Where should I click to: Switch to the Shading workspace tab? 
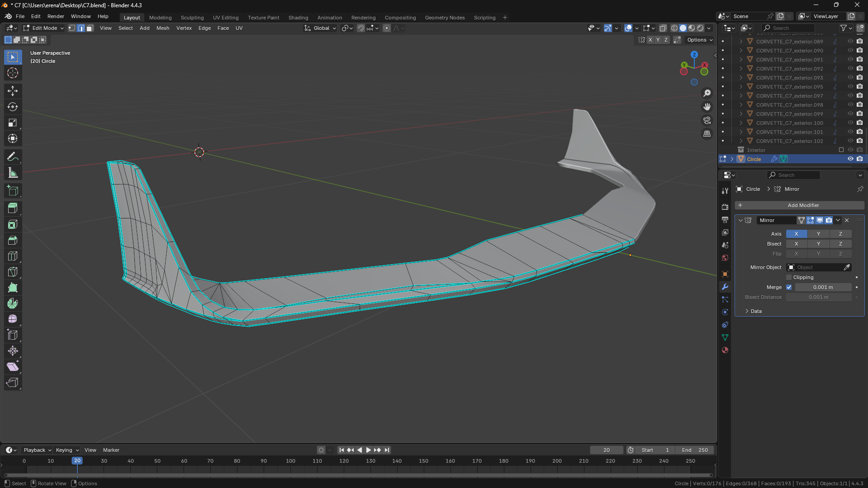coord(298,18)
